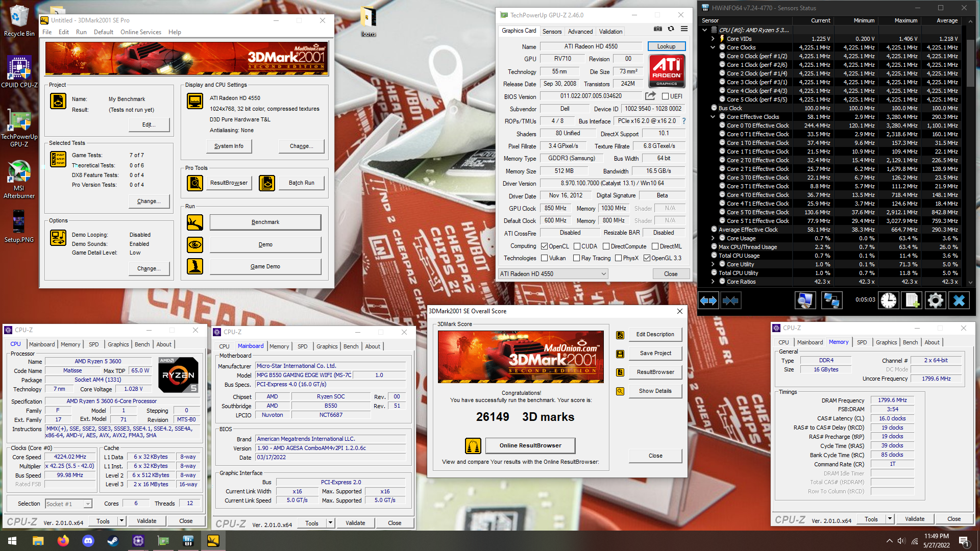Viewport: 980px width, 551px height.
Task: Click the Benchmark run icon in 3DMark2001
Action: point(195,222)
